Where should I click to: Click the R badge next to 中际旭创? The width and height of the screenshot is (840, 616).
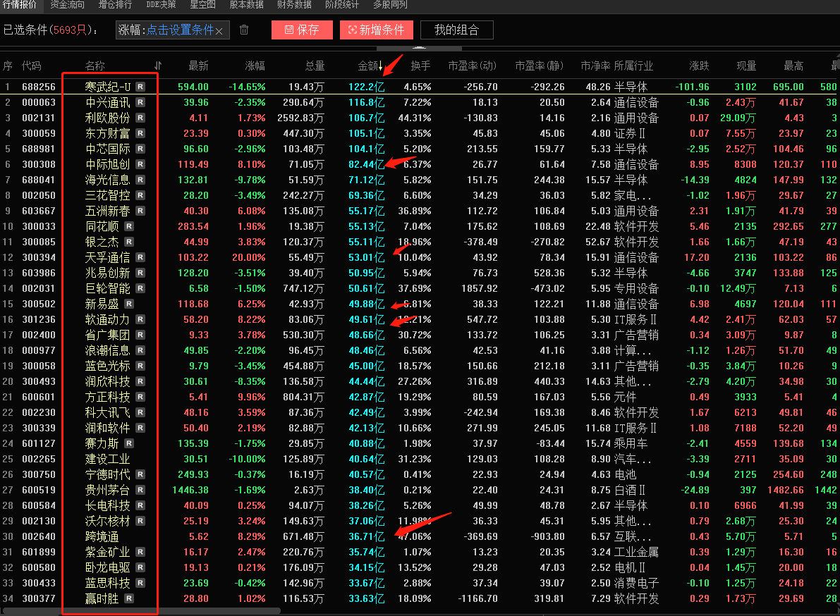[x=140, y=164]
